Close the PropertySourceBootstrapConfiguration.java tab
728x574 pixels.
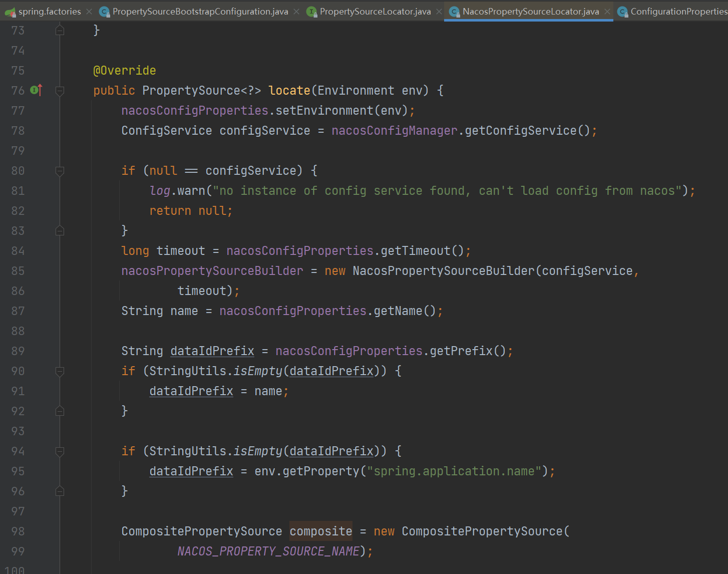(296, 12)
